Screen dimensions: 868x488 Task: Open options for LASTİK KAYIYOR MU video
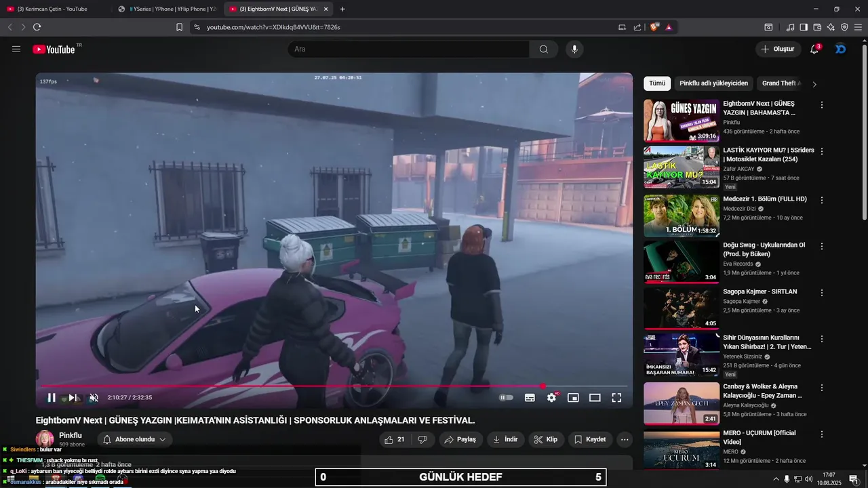(x=822, y=151)
